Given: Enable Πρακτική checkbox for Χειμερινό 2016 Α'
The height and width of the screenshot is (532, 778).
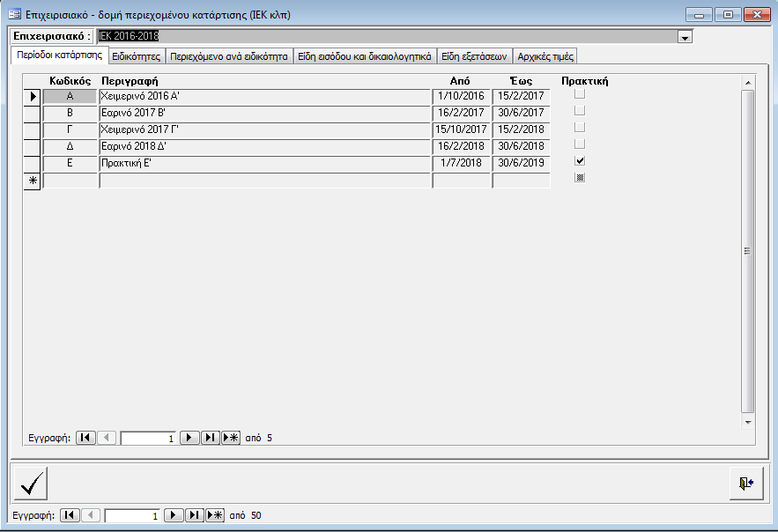Looking at the screenshot, I should tap(580, 94).
